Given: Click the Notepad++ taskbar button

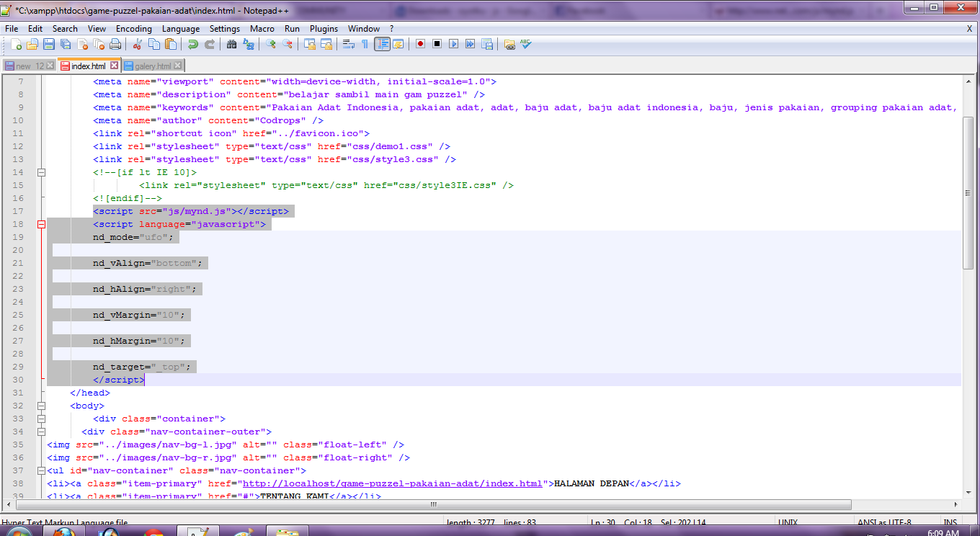Looking at the screenshot, I should pyautogui.click(x=197, y=532).
